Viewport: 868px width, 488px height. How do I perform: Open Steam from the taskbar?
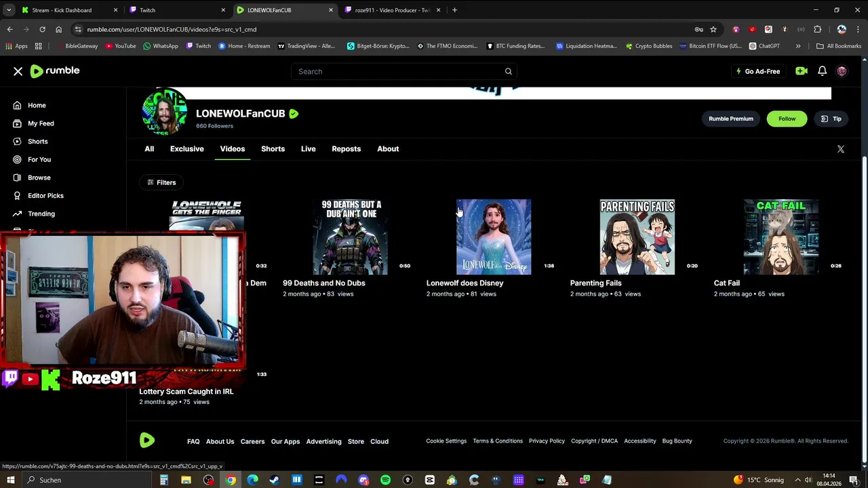(274, 480)
